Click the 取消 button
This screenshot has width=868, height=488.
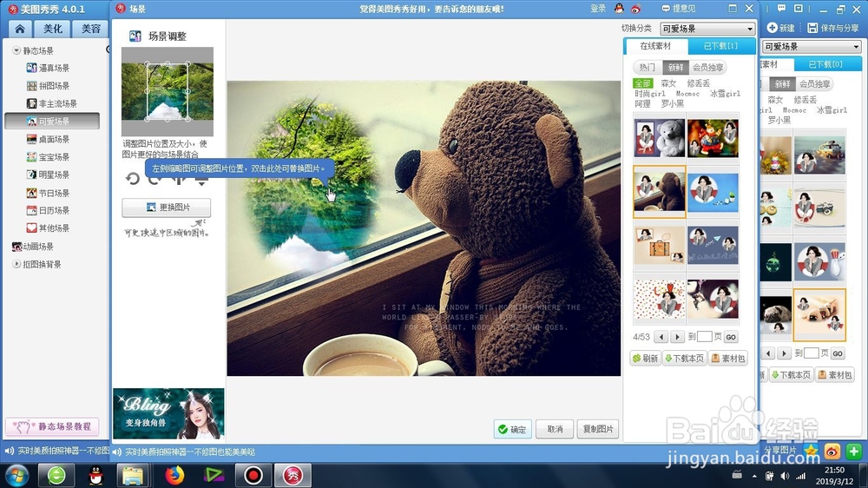(x=555, y=429)
